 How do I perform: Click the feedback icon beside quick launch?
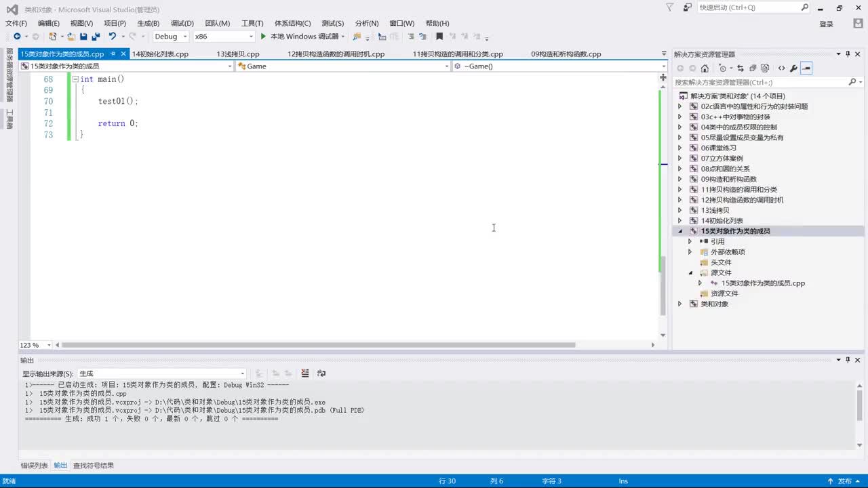pyautogui.click(x=688, y=7)
